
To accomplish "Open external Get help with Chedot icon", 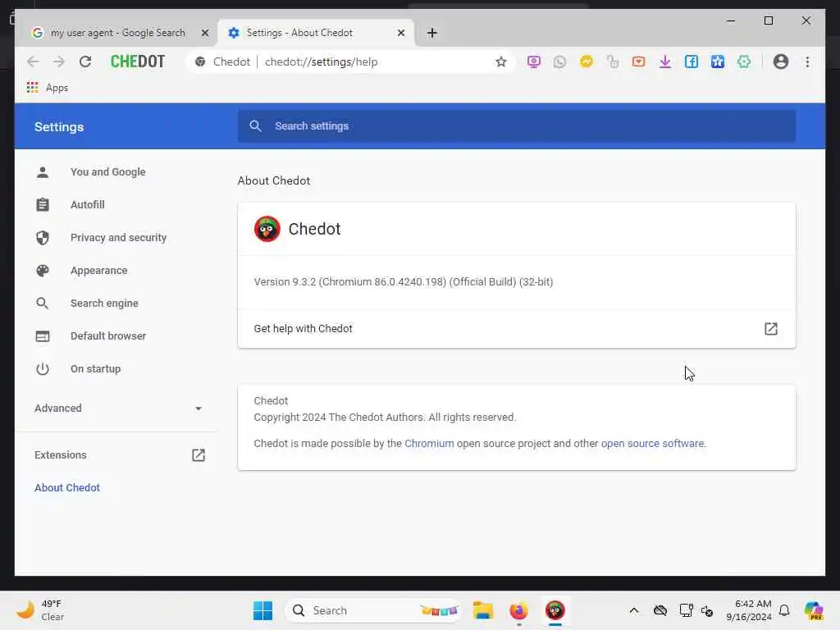I will click(770, 329).
